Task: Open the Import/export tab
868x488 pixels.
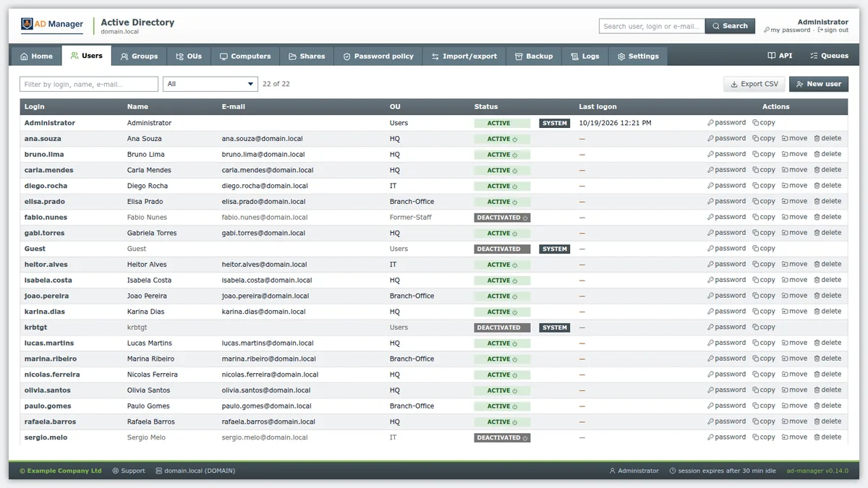Action: pos(464,56)
